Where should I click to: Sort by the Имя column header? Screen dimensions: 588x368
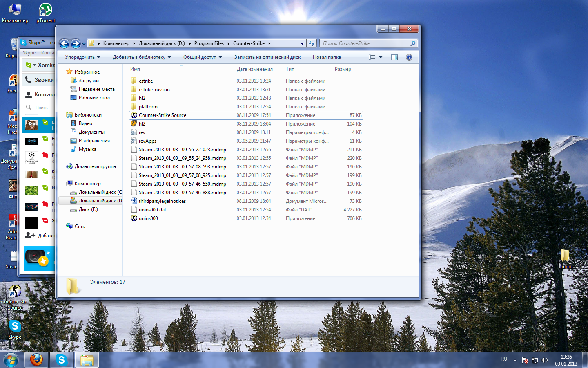tap(135, 69)
